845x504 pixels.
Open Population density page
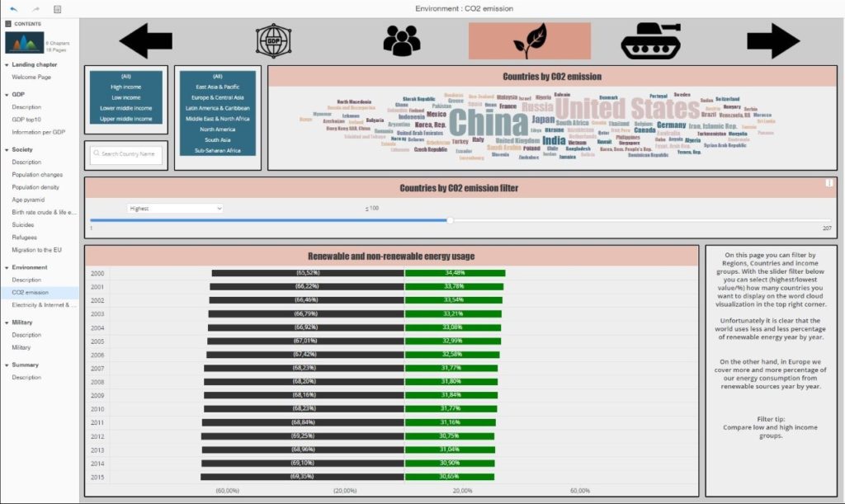35,187
